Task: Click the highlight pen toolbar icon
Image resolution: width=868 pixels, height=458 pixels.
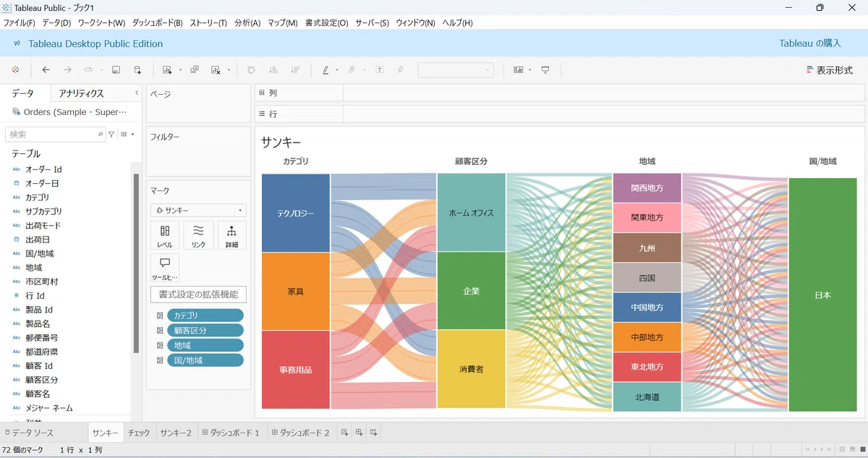Action: click(325, 70)
